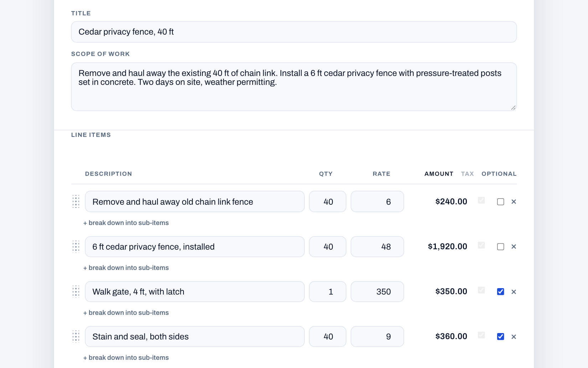Toggle tax checkbox on the $1,920.00 row
This screenshot has width=588, height=368.
[481, 245]
